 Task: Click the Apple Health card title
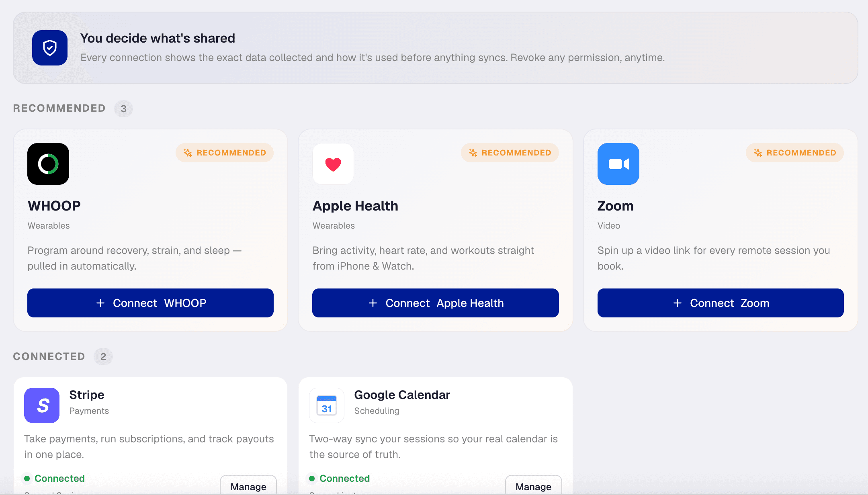click(x=355, y=206)
